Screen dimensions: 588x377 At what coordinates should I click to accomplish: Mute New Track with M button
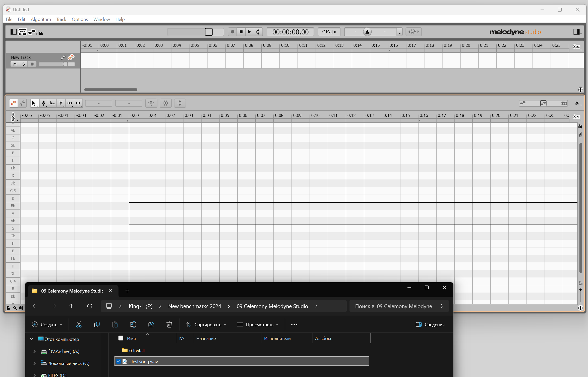(x=15, y=64)
